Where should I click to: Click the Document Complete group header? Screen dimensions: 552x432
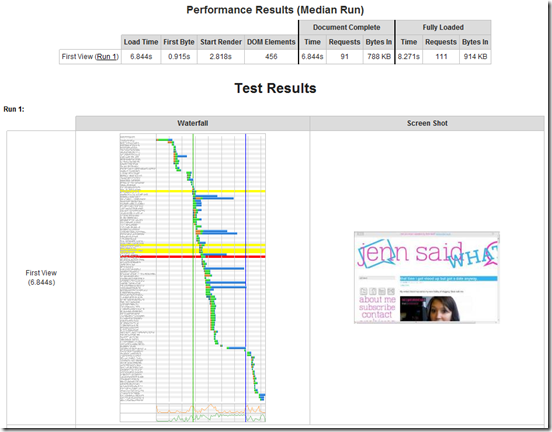(346, 27)
